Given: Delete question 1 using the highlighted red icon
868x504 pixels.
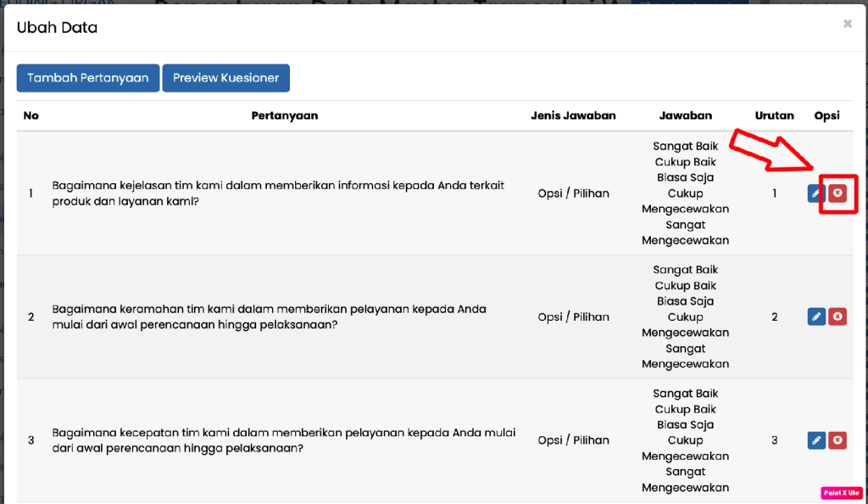Looking at the screenshot, I should coord(837,193).
